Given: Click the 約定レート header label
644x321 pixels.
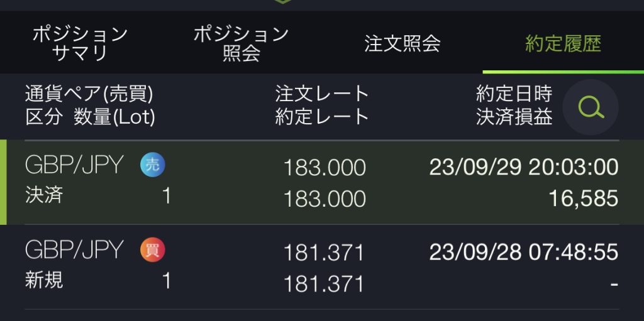Looking at the screenshot, I should [x=322, y=117].
